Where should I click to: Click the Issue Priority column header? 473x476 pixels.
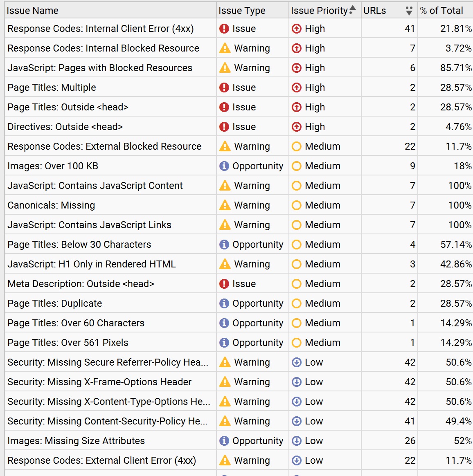325,10
